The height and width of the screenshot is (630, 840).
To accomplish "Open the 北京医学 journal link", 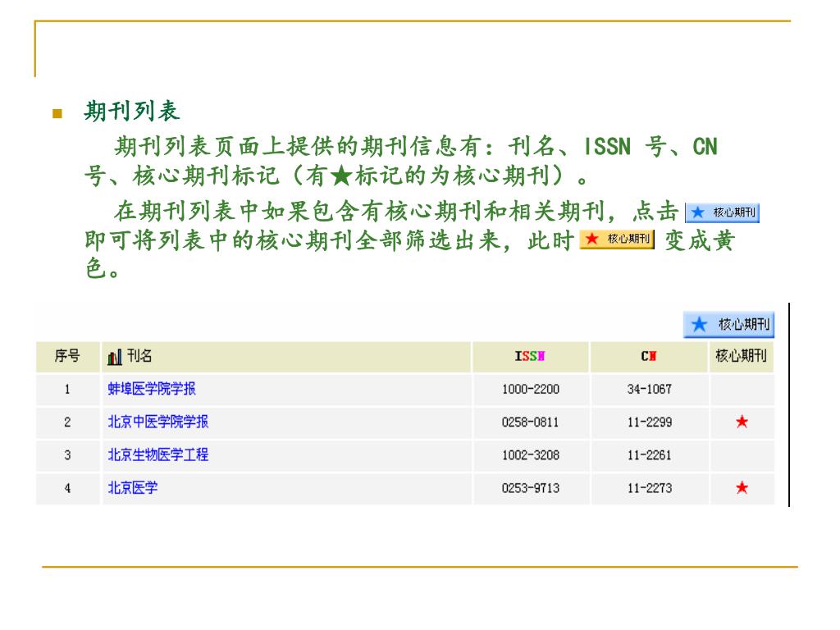I will (133, 487).
